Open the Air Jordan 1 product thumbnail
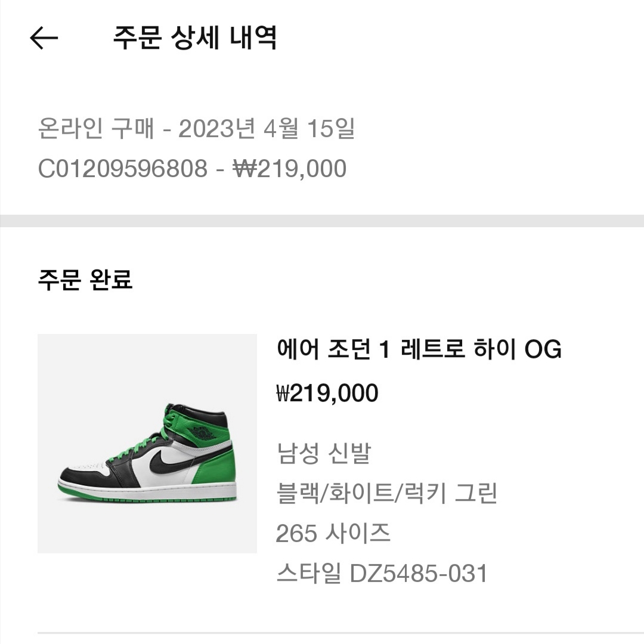The image size is (644, 644). [x=147, y=443]
